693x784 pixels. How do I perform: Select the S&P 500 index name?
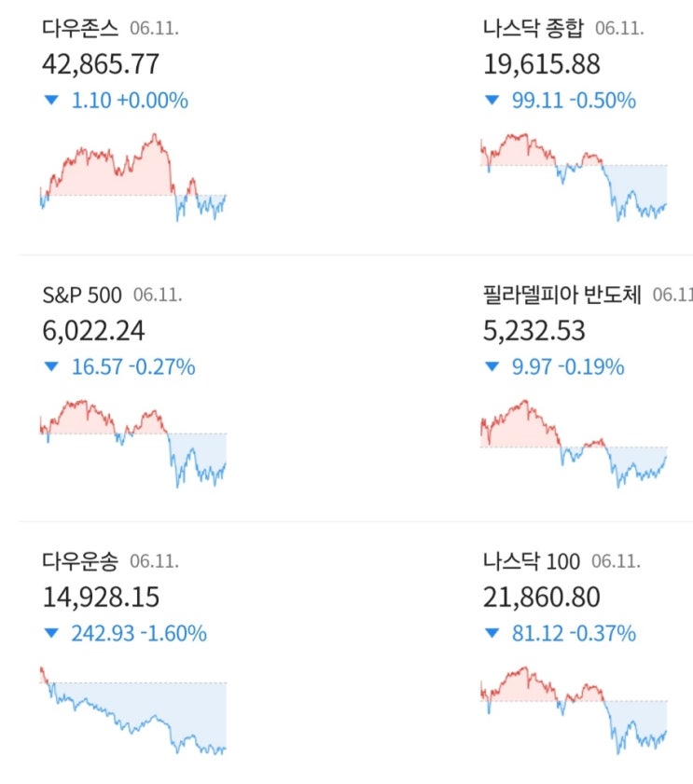[x=81, y=296]
